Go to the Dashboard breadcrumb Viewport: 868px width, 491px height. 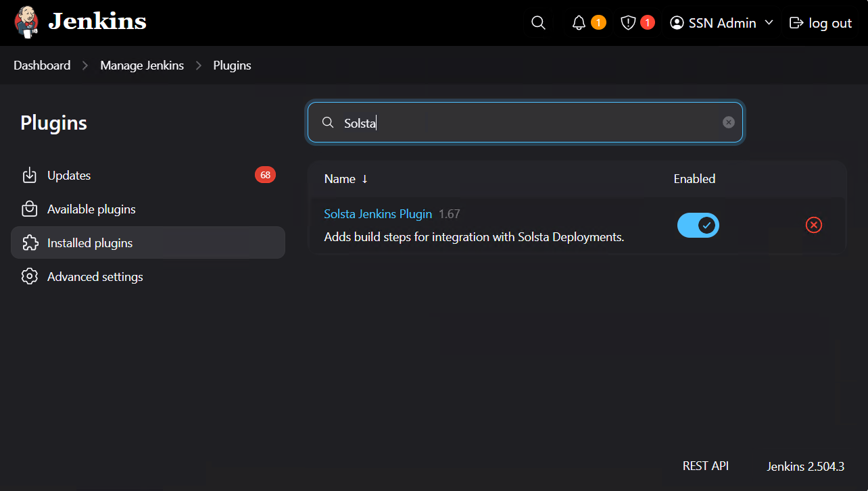click(42, 66)
